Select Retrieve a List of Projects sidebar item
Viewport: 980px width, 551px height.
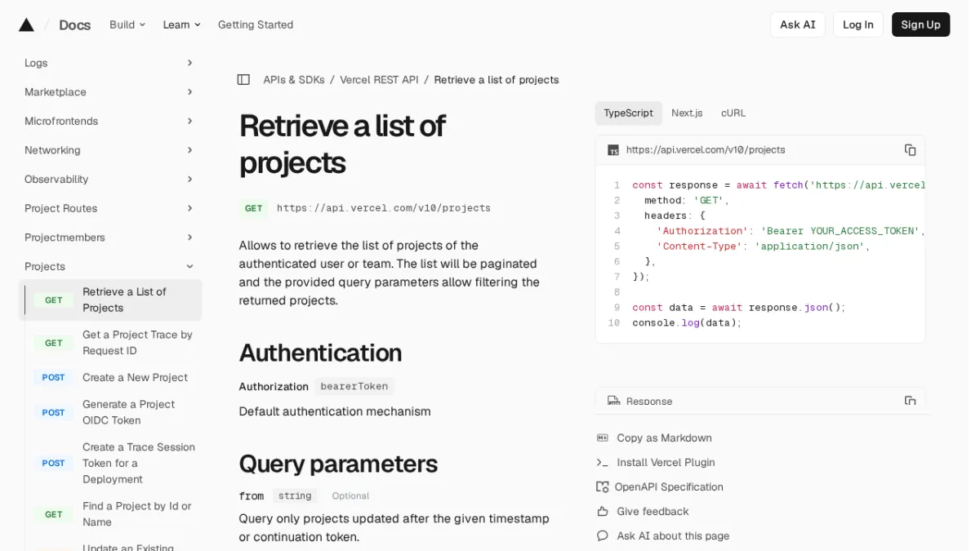point(110,300)
